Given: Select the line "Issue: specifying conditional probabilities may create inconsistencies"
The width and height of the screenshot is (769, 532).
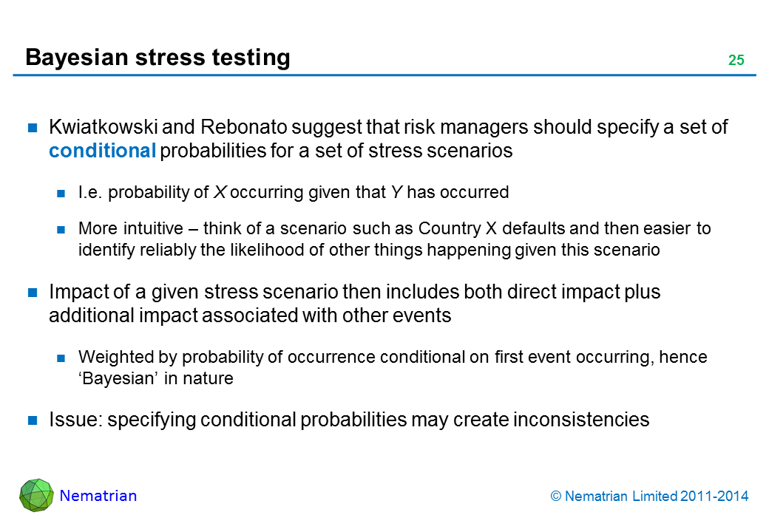Looking at the screenshot, I should click(348, 420).
